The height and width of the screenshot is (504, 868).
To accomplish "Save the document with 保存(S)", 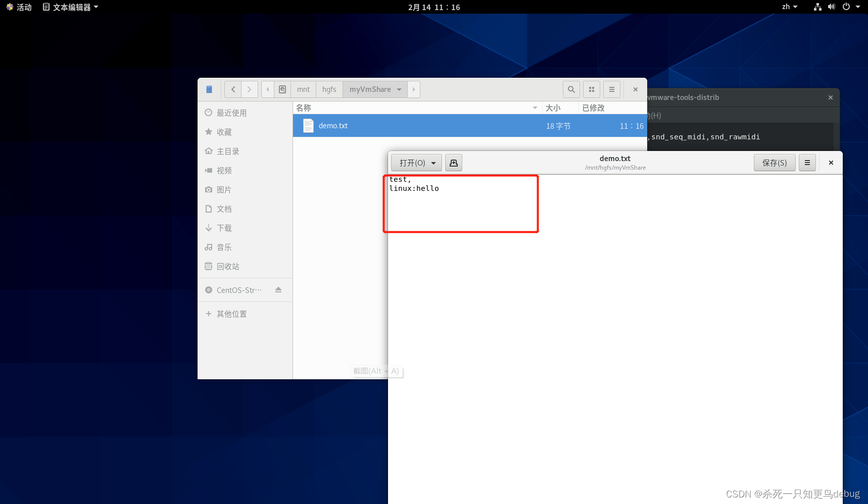I will coord(775,163).
